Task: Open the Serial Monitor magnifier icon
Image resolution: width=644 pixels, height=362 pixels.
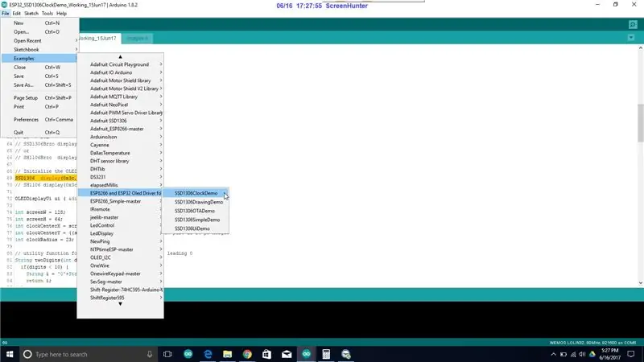Action: 633,25
